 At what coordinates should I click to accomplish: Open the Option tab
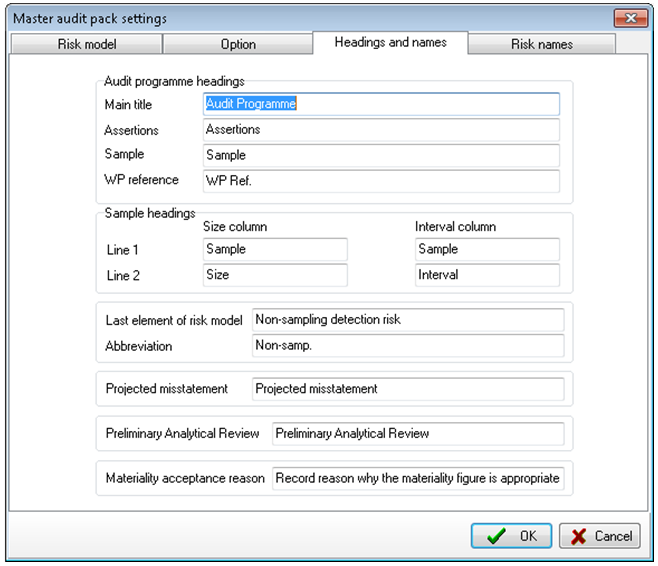pos(238,44)
